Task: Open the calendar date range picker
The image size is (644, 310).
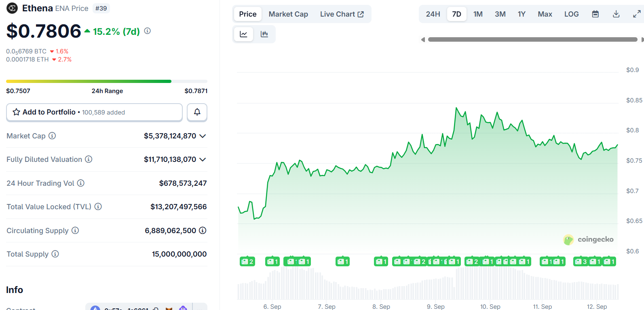Action: click(x=595, y=14)
